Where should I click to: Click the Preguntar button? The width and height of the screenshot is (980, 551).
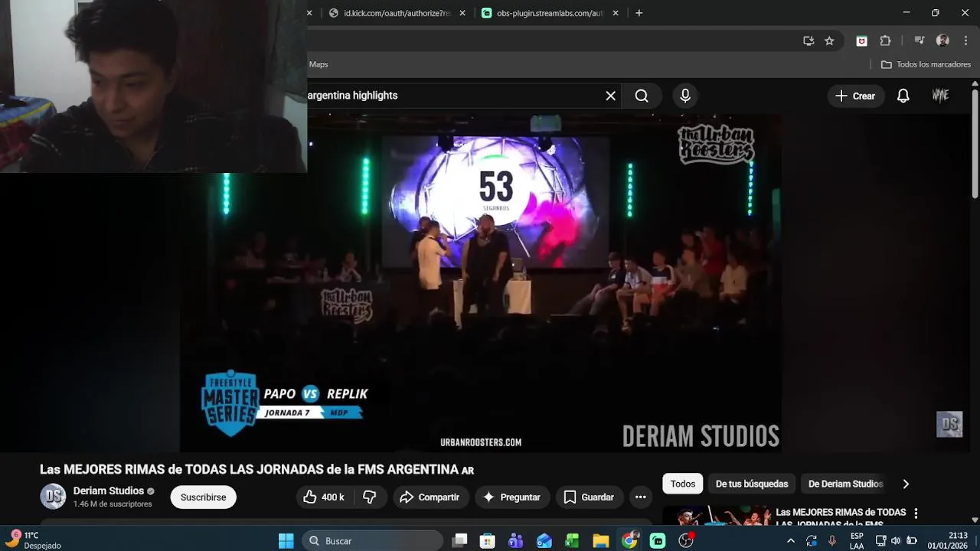coord(511,497)
